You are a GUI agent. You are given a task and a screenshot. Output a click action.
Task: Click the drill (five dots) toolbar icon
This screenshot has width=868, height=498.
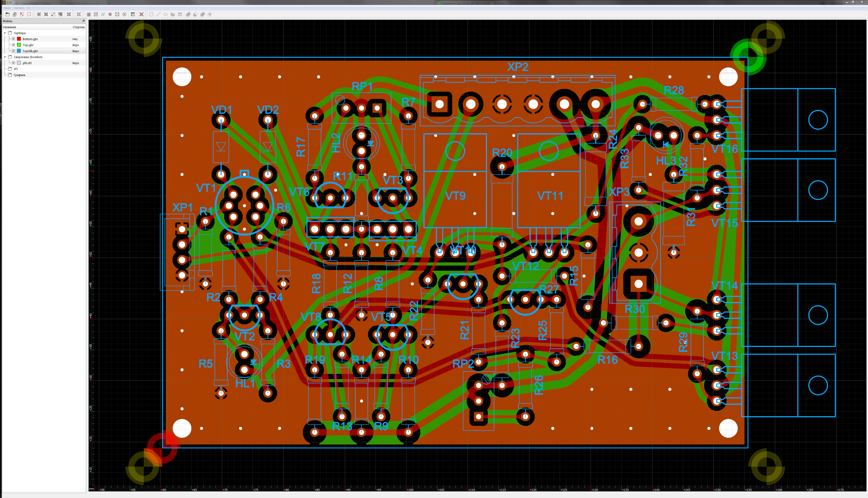click(117, 14)
